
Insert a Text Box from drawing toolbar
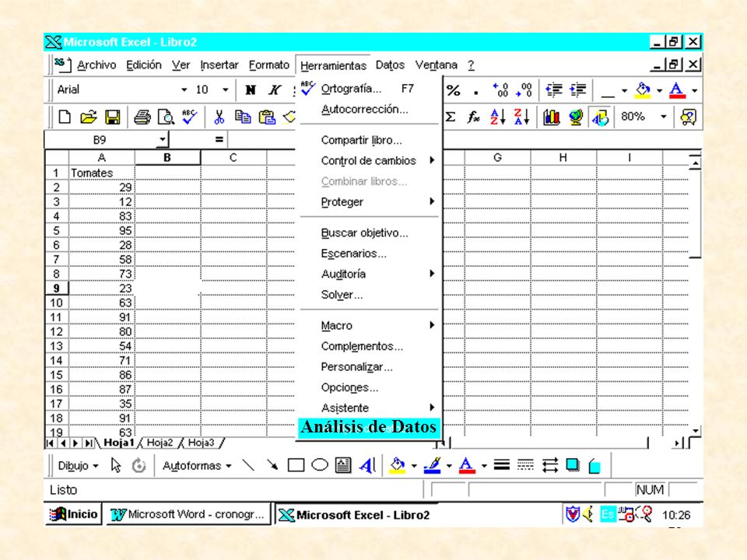click(x=343, y=465)
